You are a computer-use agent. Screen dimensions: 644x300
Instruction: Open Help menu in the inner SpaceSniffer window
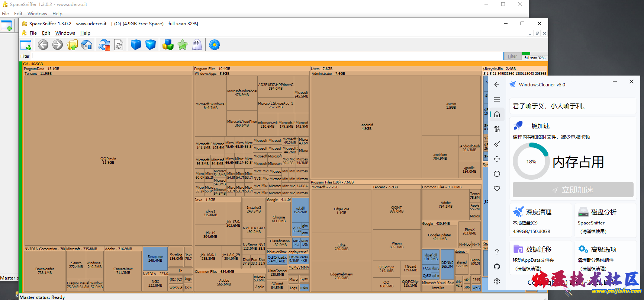click(85, 33)
